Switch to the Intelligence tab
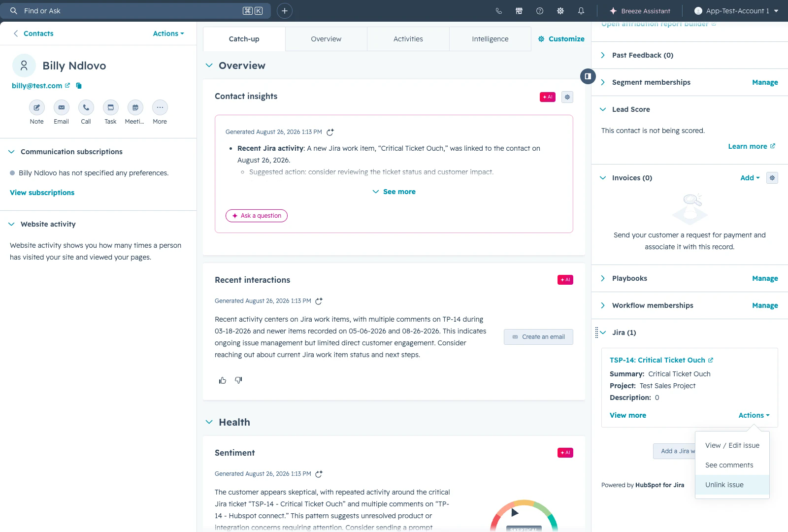This screenshot has width=788, height=532. click(x=490, y=39)
